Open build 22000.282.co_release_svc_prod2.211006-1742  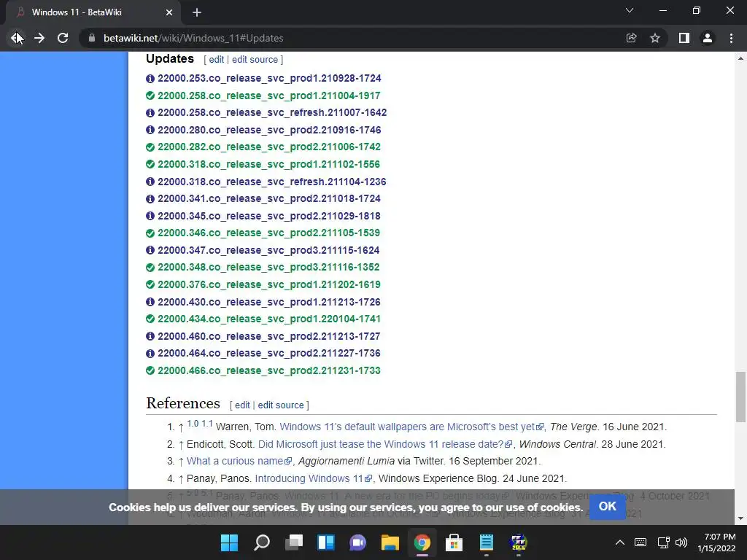coord(268,147)
